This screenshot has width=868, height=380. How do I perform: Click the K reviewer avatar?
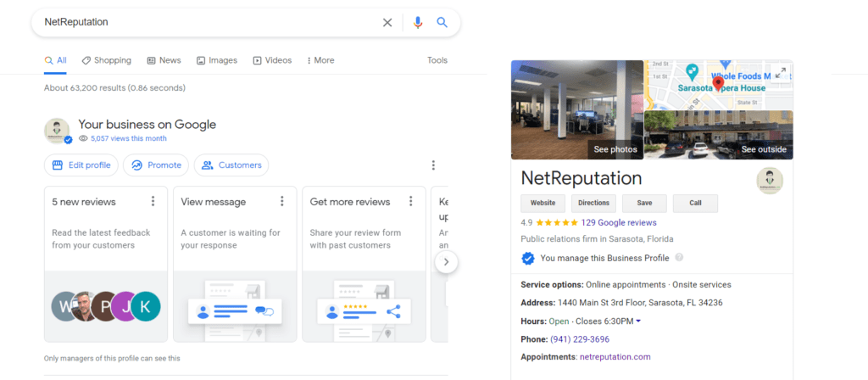146,306
